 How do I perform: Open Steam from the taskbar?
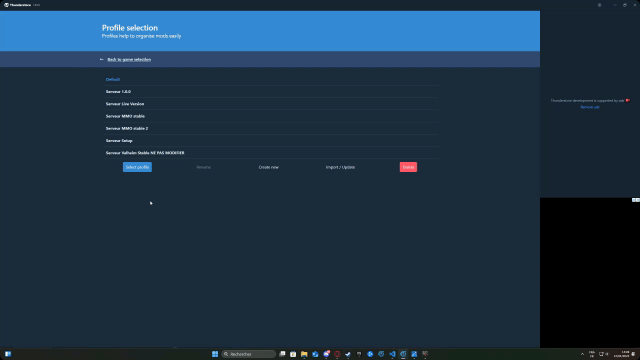(x=348, y=354)
